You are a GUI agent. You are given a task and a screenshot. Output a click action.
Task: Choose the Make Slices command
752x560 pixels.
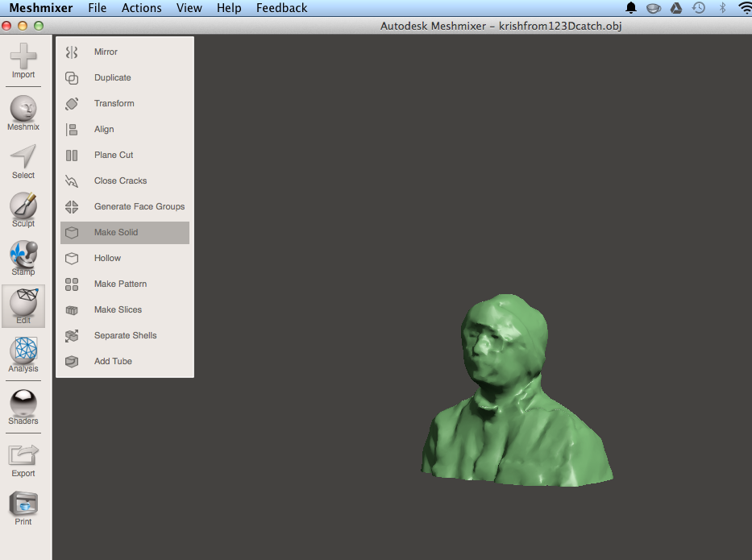pyautogui.click(x=125, y=309)
